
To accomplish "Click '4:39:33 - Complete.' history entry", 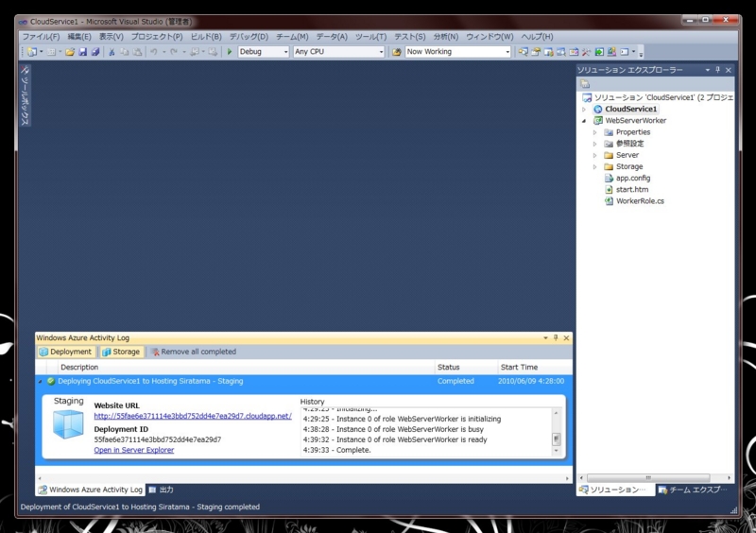I will click(x=336, y=450).
